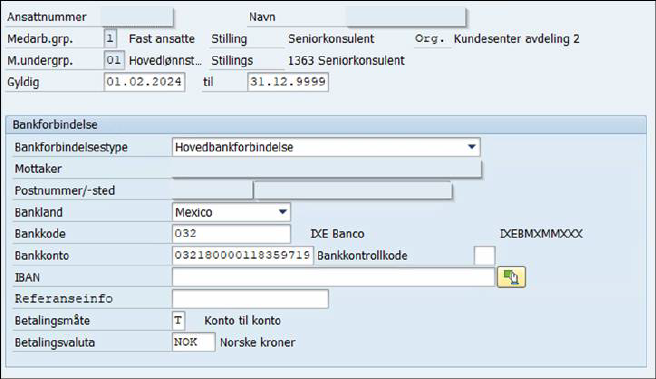Click the Medarb.grp. field with value 1
Viewport: 656px width, 379px height.
point(110,38)
